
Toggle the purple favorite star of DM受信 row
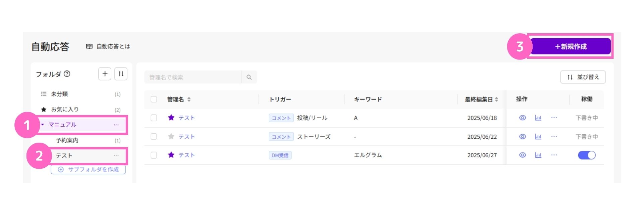pyautogui.click(x=171, y=155)
